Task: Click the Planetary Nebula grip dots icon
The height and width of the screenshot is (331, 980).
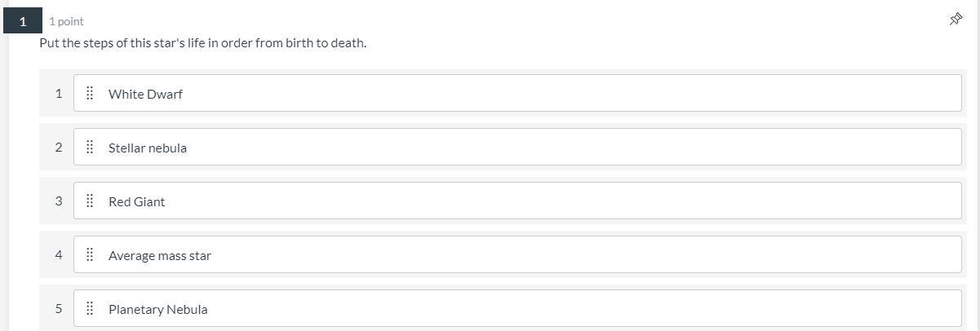Action: (x=90, y=309)
